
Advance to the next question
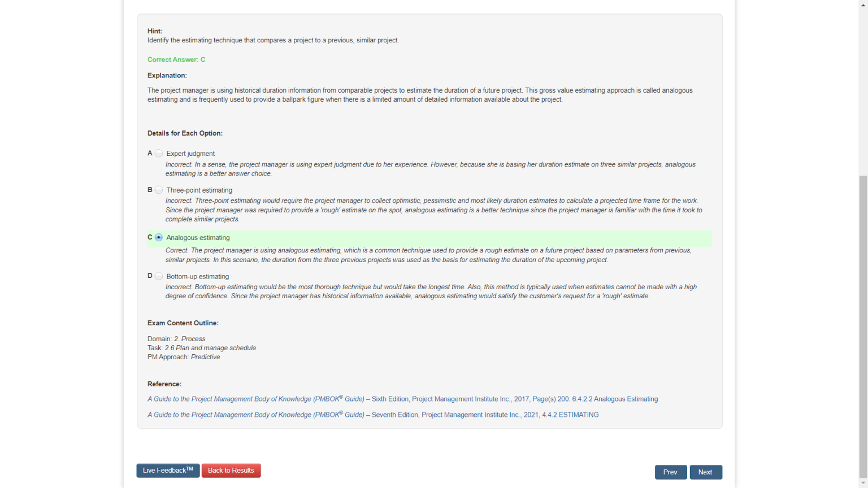point(705,472)
